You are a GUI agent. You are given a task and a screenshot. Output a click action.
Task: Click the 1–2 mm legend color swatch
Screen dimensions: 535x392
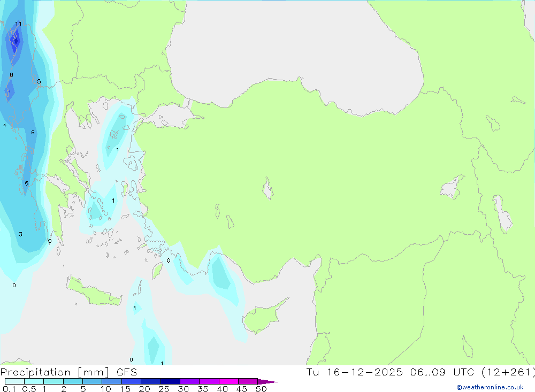53,381
